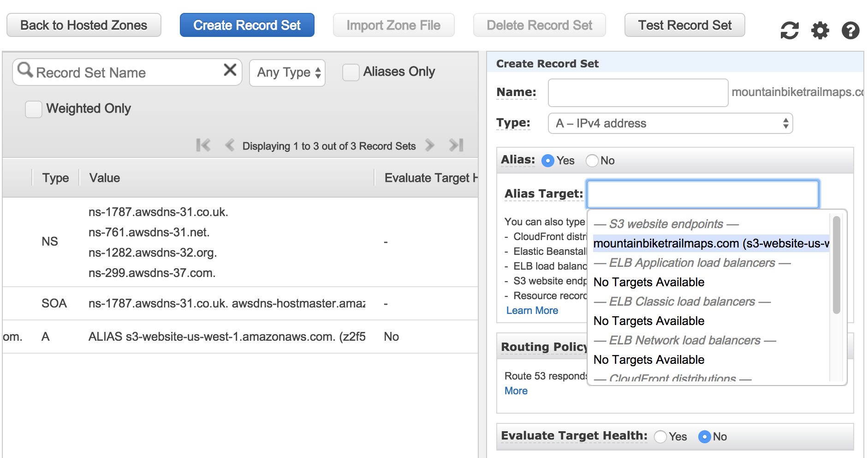
Task: Select Yes for Alias
Action: click(548, 161)
